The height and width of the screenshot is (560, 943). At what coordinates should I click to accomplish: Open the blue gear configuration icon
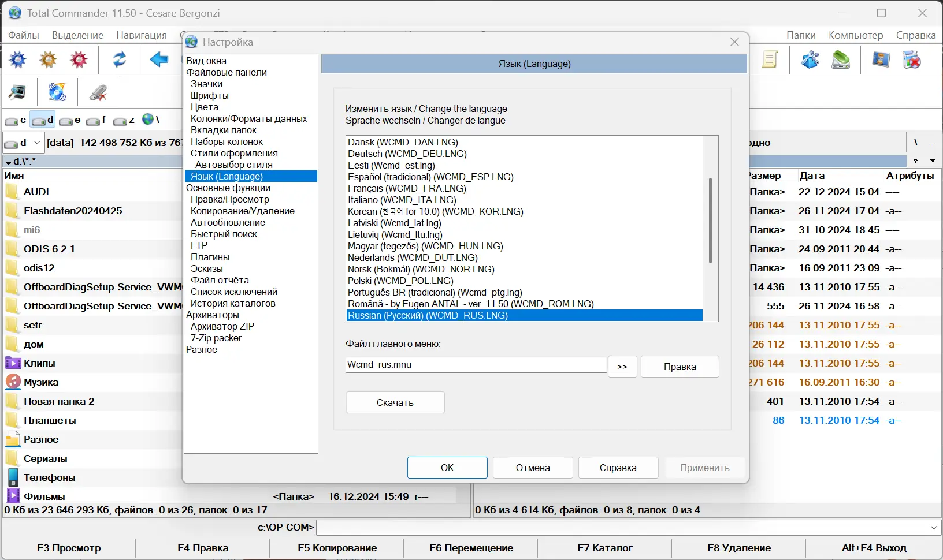pos(17,59)
